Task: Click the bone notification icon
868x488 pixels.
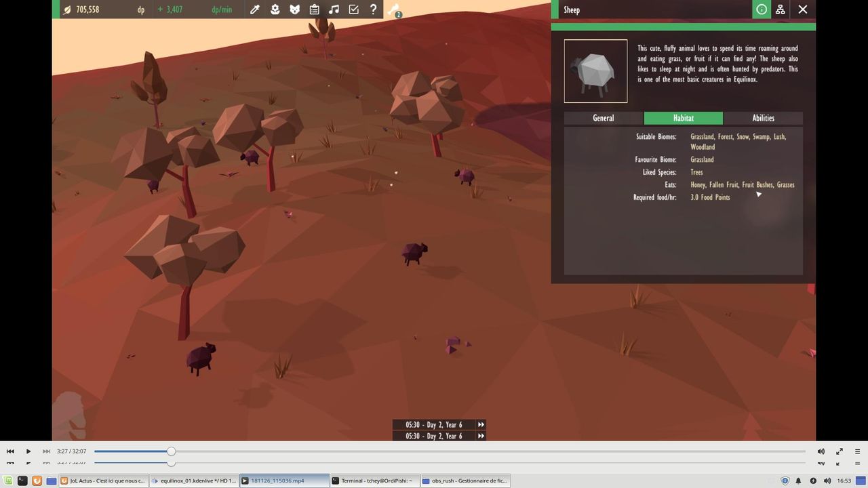Action: tap(394, 9)
